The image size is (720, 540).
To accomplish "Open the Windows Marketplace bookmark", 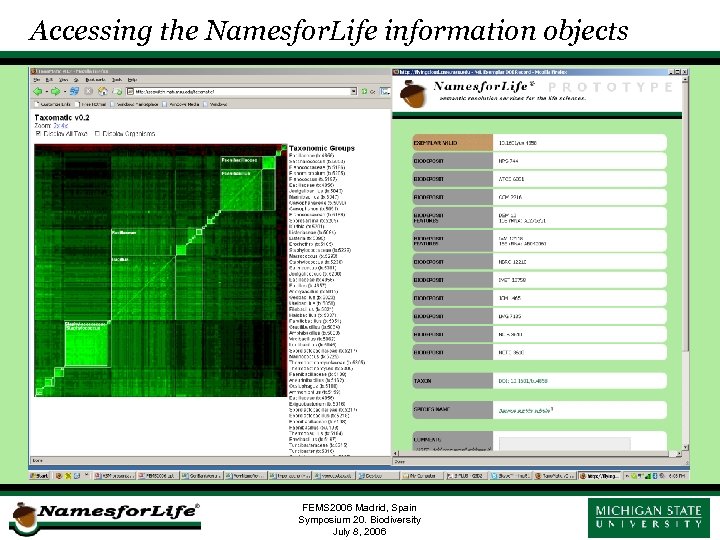I will click(x=135, y=104).
